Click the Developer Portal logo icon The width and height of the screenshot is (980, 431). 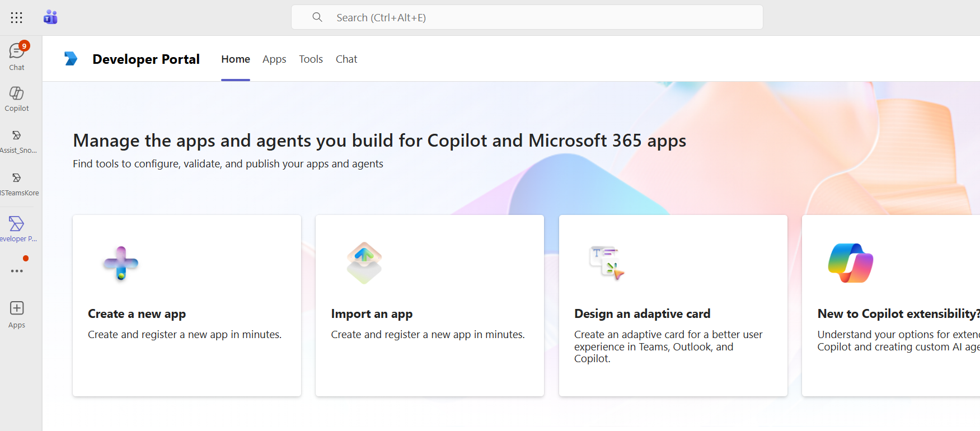(71, 59)
